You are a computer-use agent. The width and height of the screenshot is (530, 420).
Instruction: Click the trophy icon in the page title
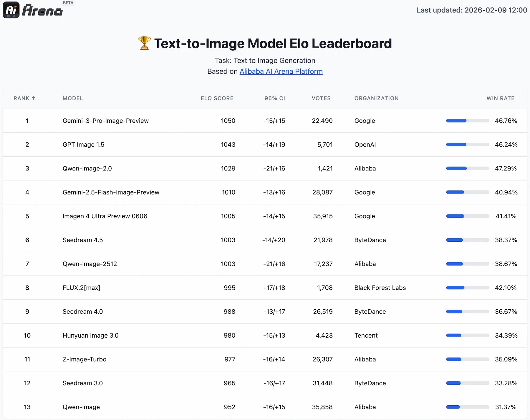pyautogui.click(x=144, y=43)
